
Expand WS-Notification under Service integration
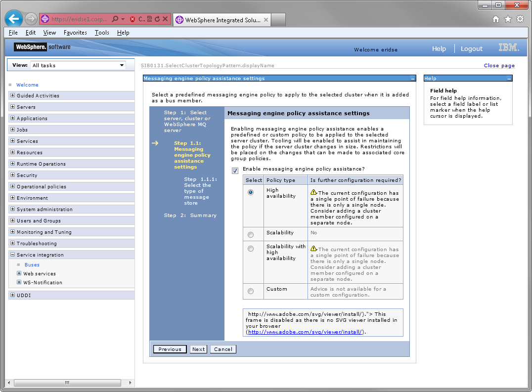click(19, 282)
